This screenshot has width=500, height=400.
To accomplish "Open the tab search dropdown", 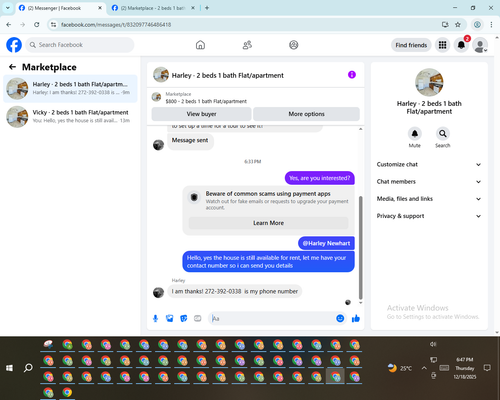I will point(8,8).
